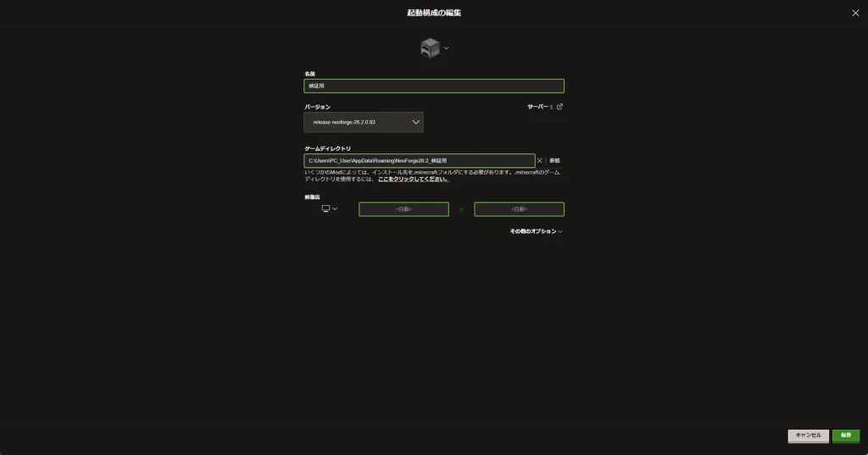The height and width of the screenshot is (455, 868).
Task: Click the left resolution width 自動 field
Action: [x=403, y=209]
